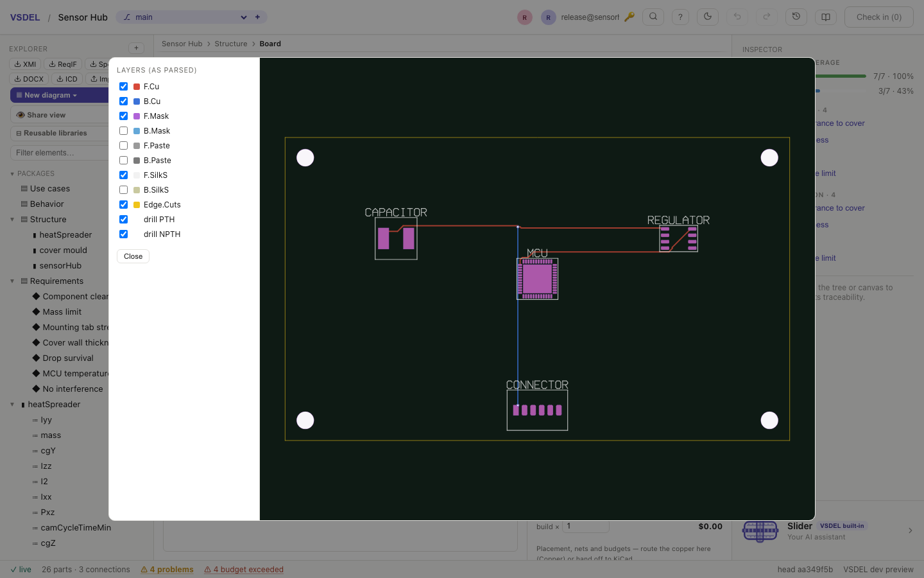
Task: Click the yellow Edge.Cuts color swatch
Action: 137,205
